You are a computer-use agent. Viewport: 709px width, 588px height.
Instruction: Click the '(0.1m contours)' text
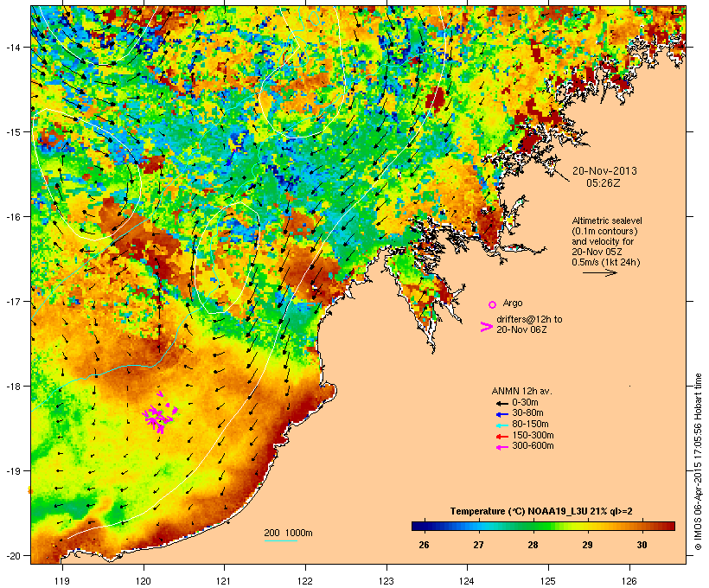click(604, 231)
